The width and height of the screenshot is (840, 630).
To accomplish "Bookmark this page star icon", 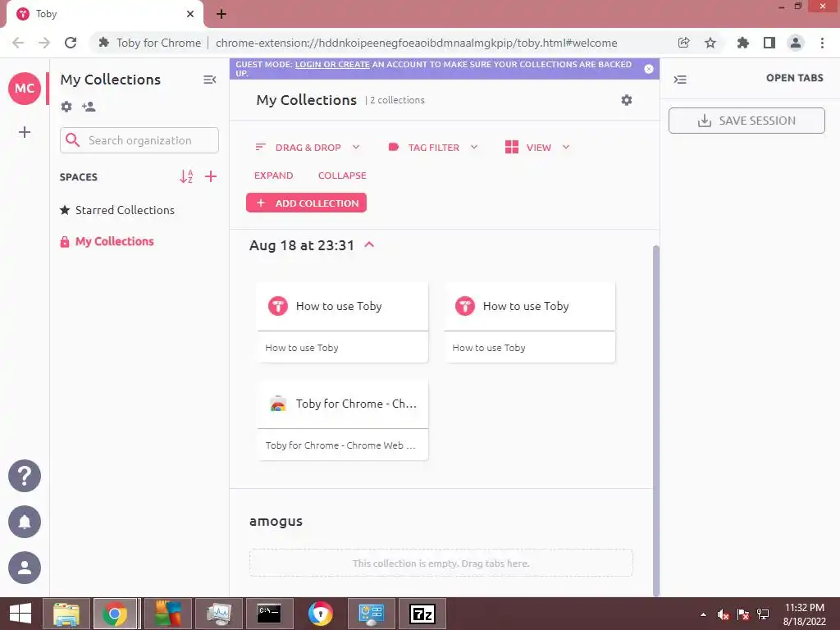I will pos(710,43).
